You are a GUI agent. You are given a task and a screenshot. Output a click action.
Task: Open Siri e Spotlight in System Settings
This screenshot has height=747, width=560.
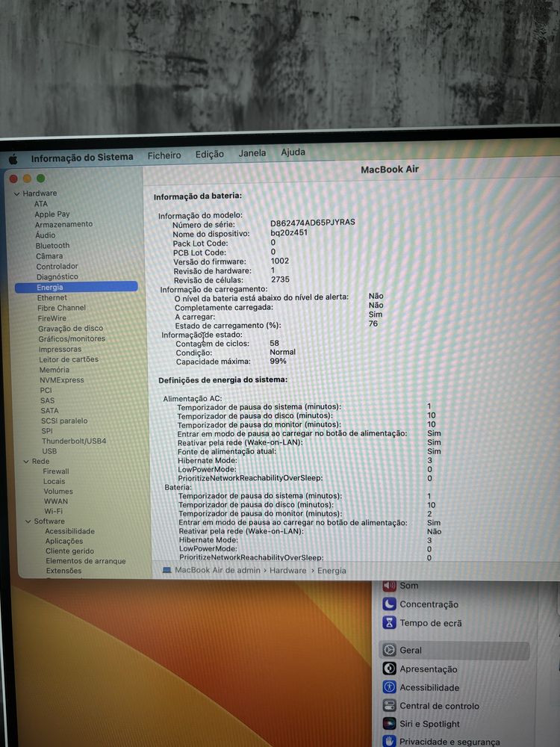[422, 724]
